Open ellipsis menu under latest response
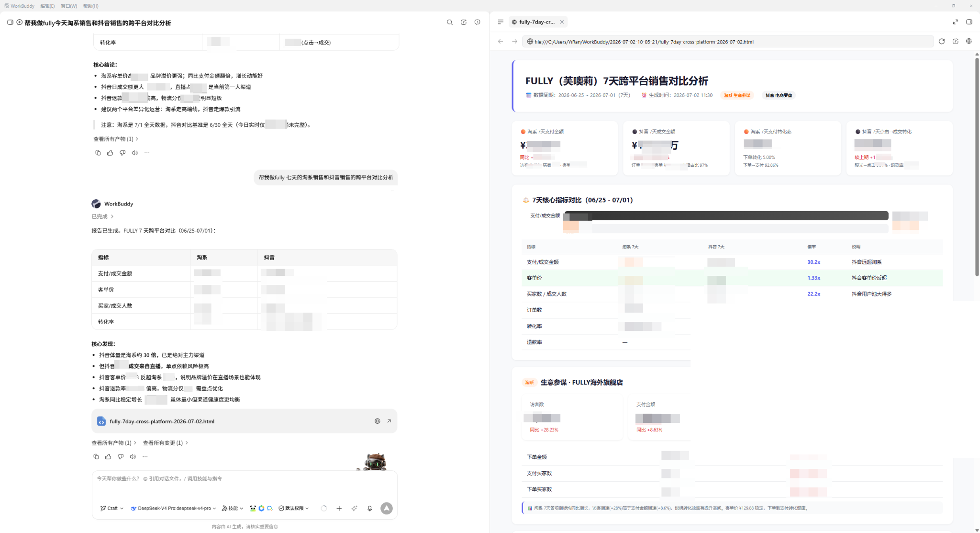 point(145,457)
